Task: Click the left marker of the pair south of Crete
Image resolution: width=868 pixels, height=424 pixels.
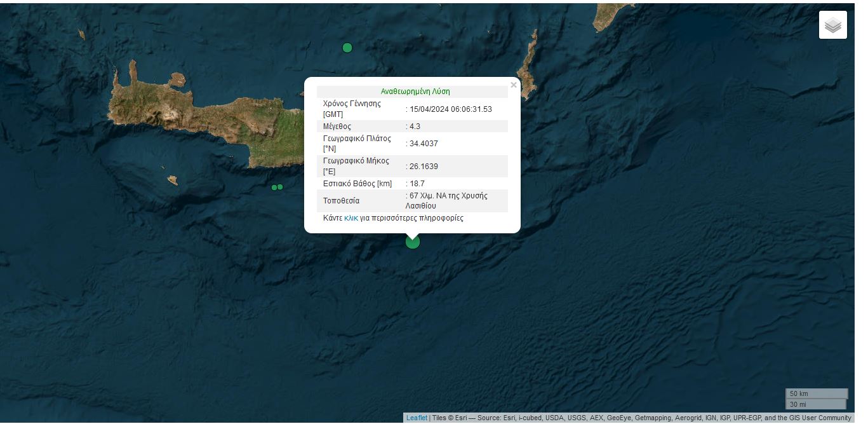Action: click(274, 188)
